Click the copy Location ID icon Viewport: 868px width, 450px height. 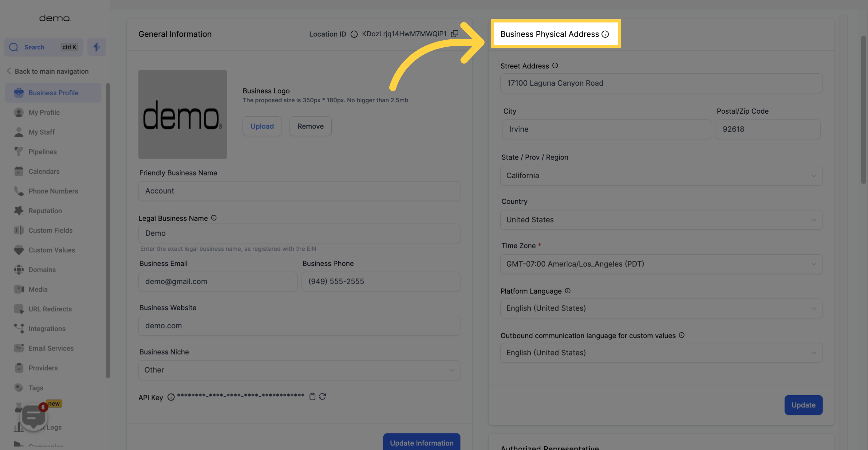(x=455, y=34)
